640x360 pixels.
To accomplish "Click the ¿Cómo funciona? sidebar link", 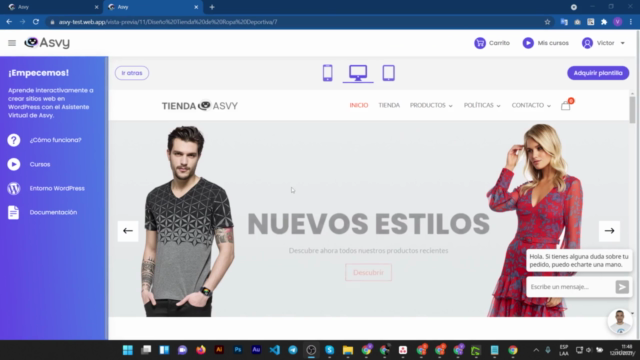I will (56, 140).
